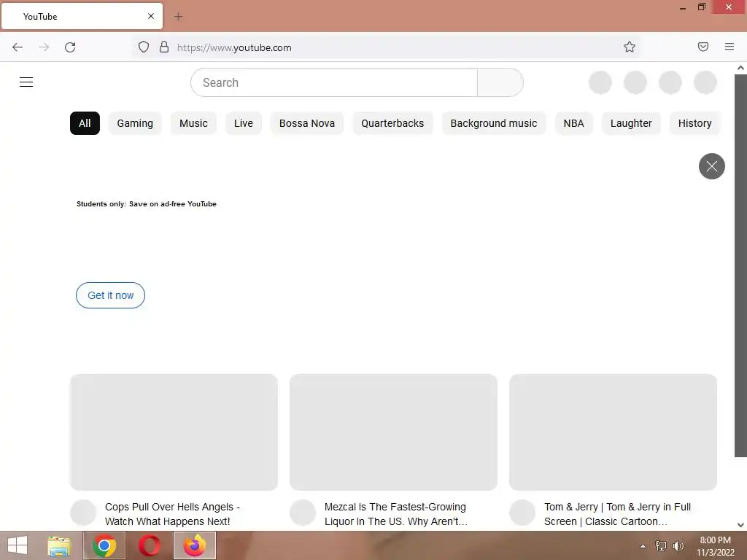747x560 pixels.
Task: Click the address bar URL
Action: click(234, 47)
